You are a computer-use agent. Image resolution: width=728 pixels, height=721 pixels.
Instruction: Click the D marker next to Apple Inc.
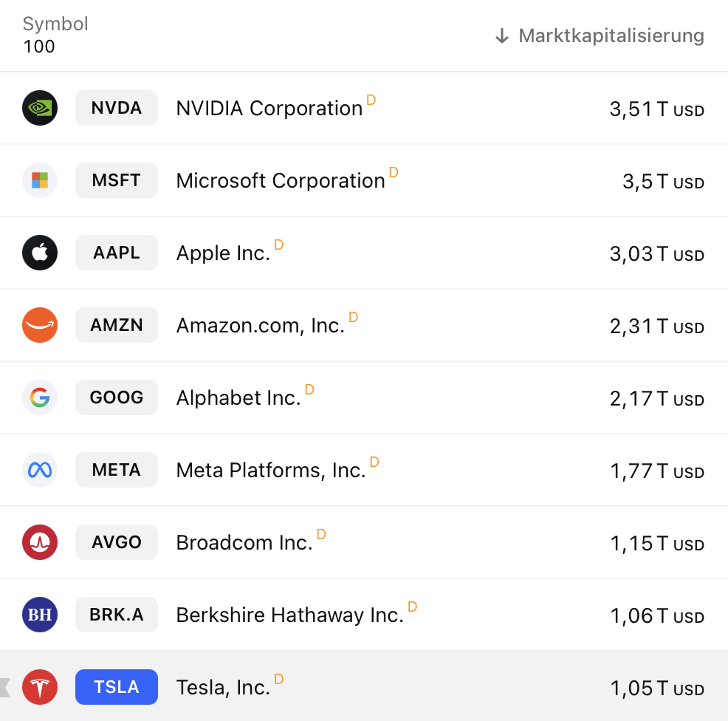coord(278,245)
